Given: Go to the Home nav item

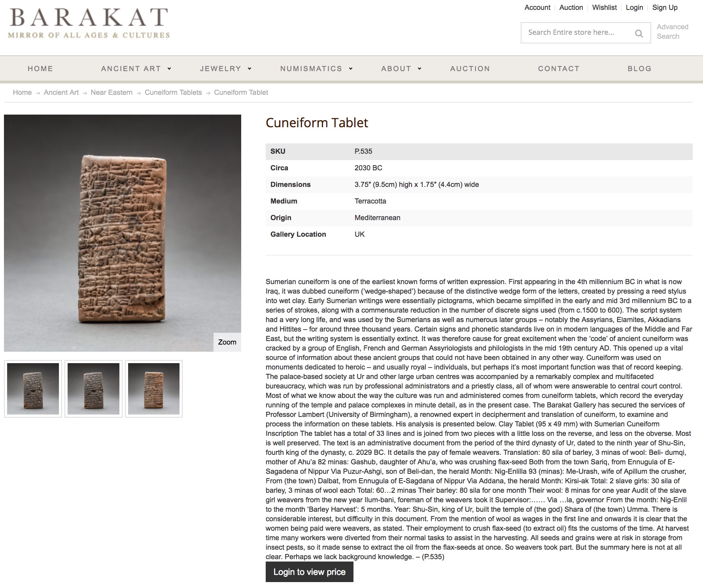Looking at the screenshot, I should (40, 69).
